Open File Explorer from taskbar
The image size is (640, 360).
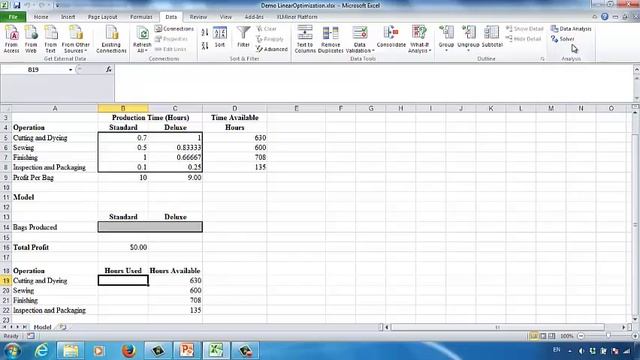(70, 351)
